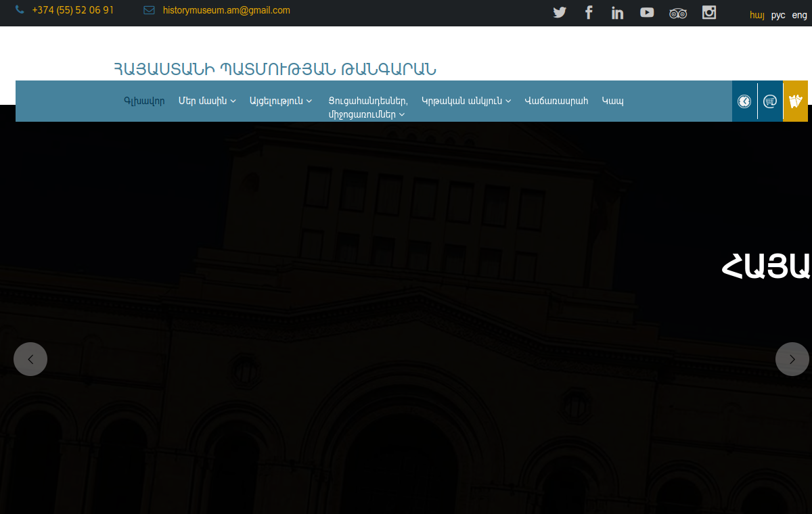The width and height of the screenshot is (812, 514).
Task: Open the LinkedIn profile icon
Action: (x=617, y=12)
